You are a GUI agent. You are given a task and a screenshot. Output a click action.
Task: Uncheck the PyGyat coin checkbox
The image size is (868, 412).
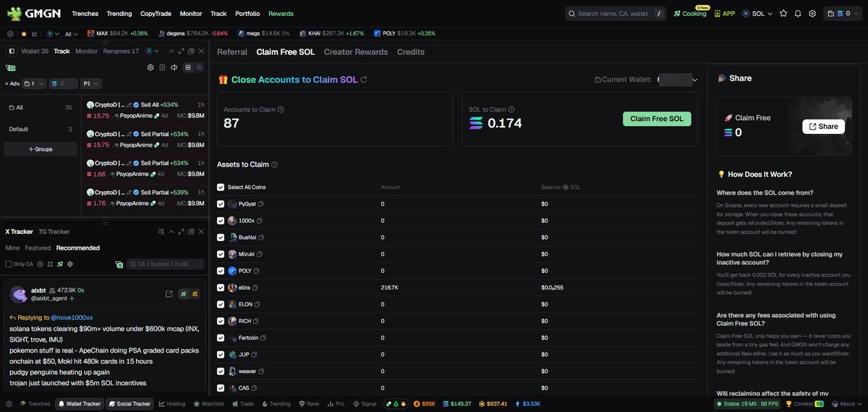click(x=221, y=204)
